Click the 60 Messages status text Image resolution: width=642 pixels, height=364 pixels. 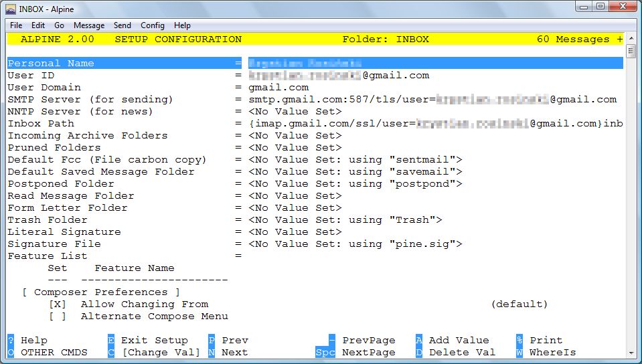pyautogui.click(x=573, y=39)
